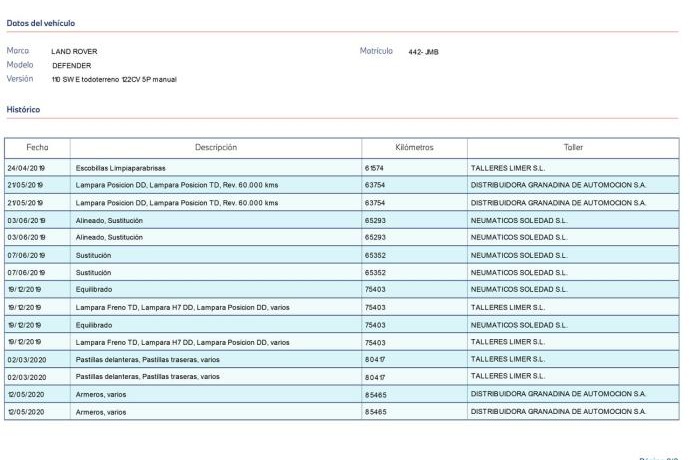Click the Modelo field label
The height and width of the screenshot is (460, 690).
tap(20, 64)
